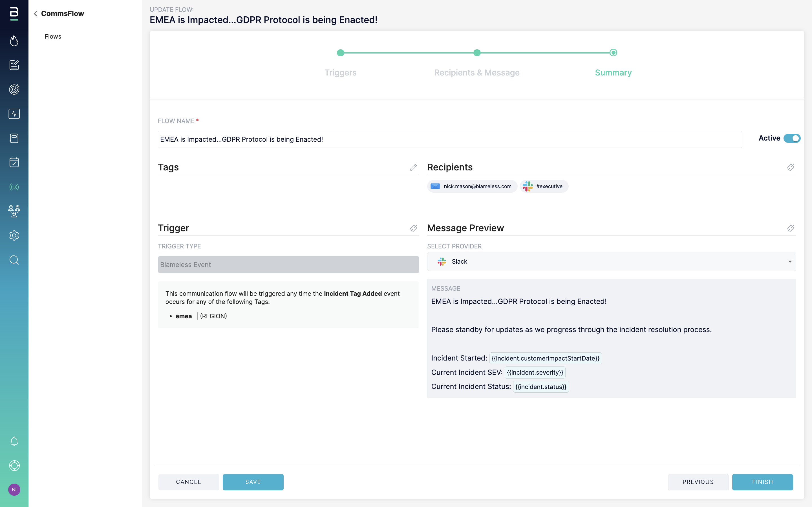This screenshot has height=507, width=812.
Task: Click the Summary step progress marker
Action: (613, 53)
